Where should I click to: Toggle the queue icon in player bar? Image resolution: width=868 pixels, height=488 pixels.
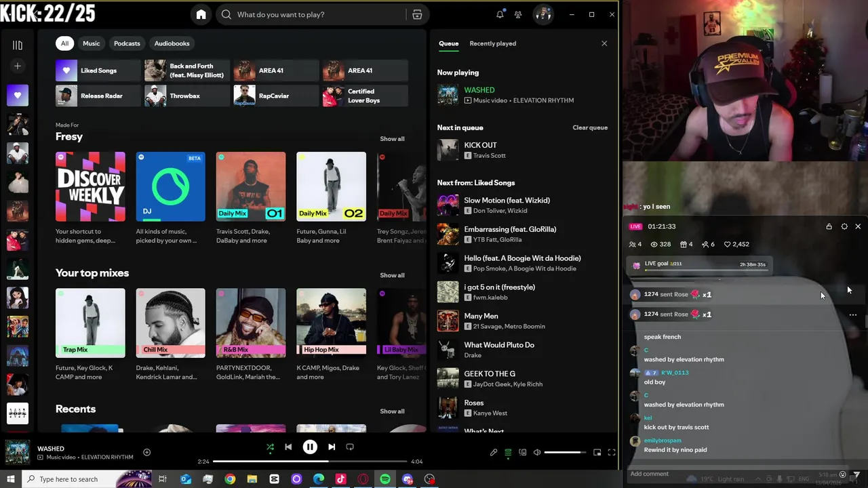[x=508, y=452]
